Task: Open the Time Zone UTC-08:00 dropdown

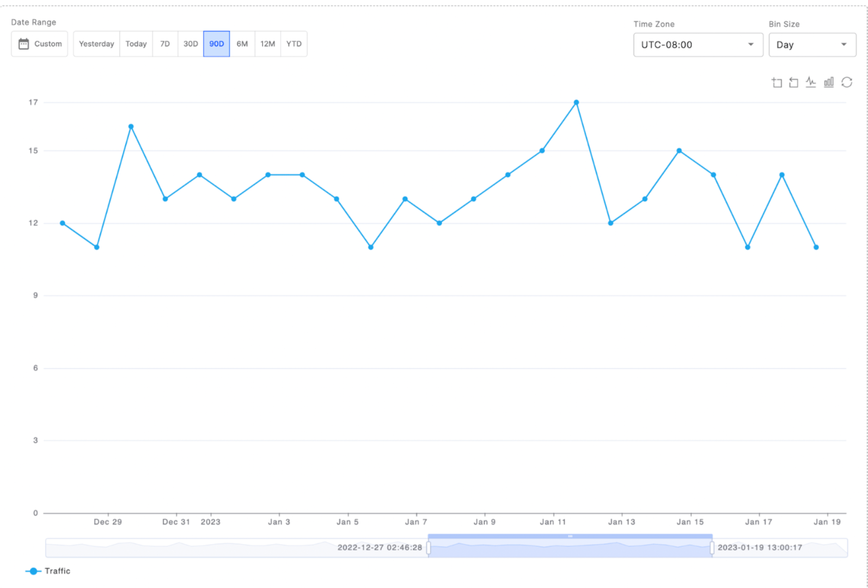Action: [x=698, y=45]
